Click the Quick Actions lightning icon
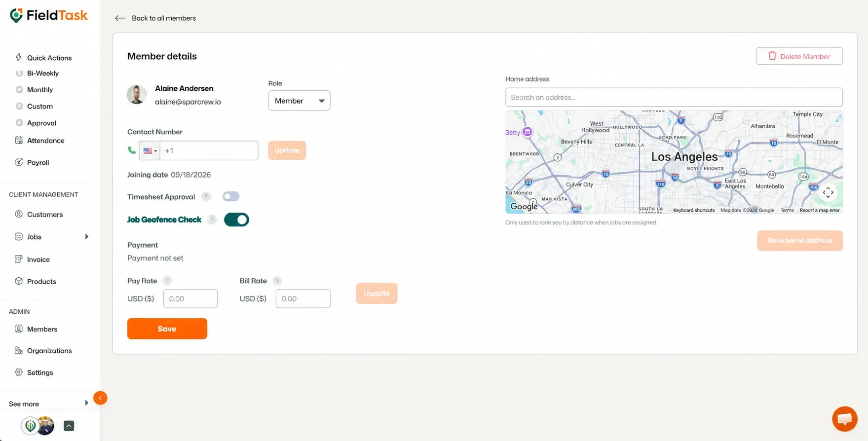 19,57
